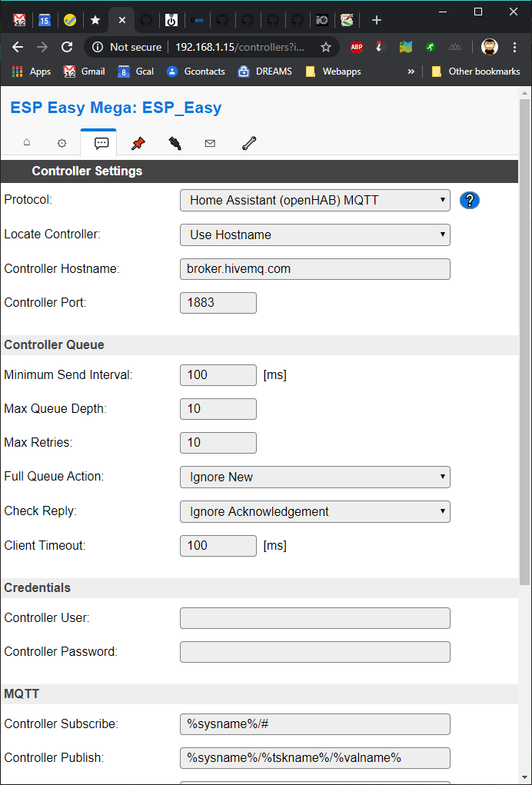Open the Notifications envelope tab

tap(210, 143)
